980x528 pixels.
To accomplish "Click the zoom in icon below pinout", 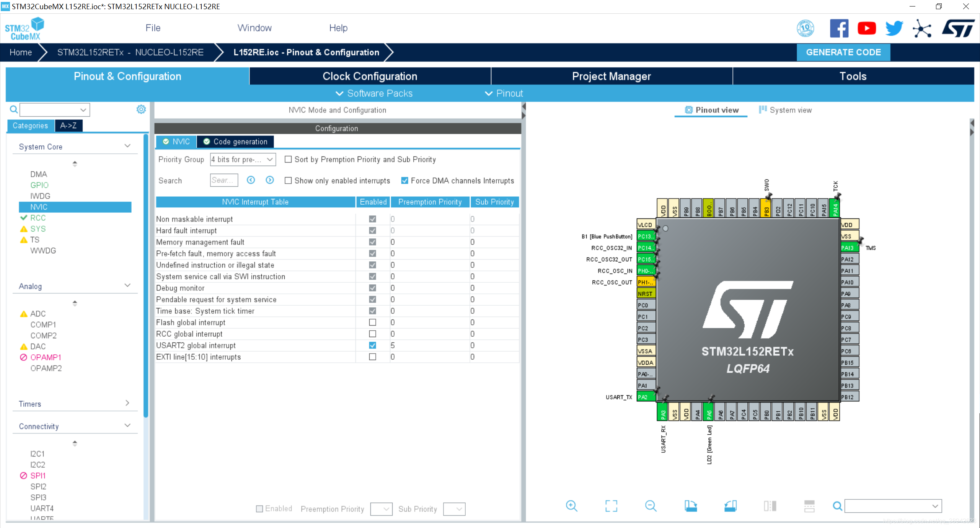I will 571,506.
